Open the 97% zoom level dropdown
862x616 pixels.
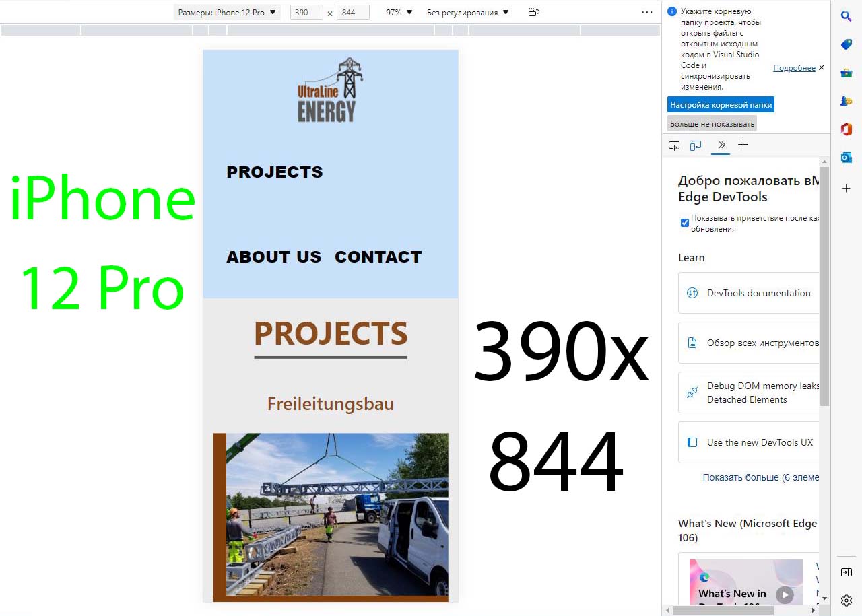(399, 12)
